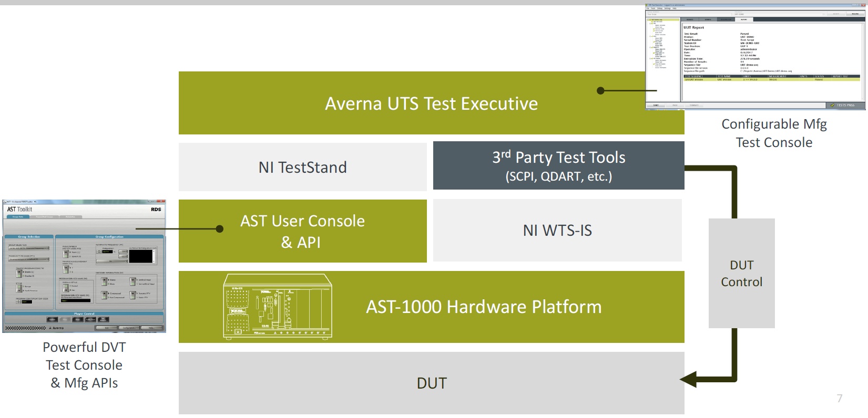Viewport: 868px width, 418px height.
Task: Toggle the Traffic Program Code enable switch
Action: coord(19,274)
